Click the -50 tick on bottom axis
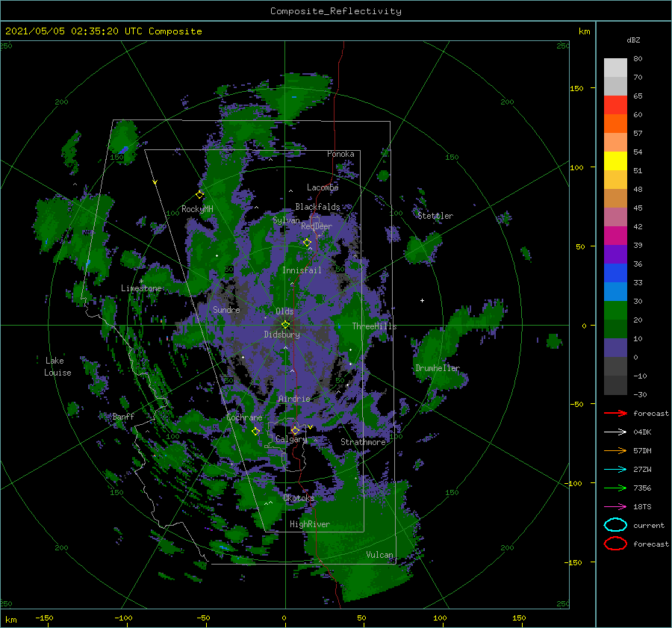This screenshot has width=672, height=628. click(x=203, y=618)
